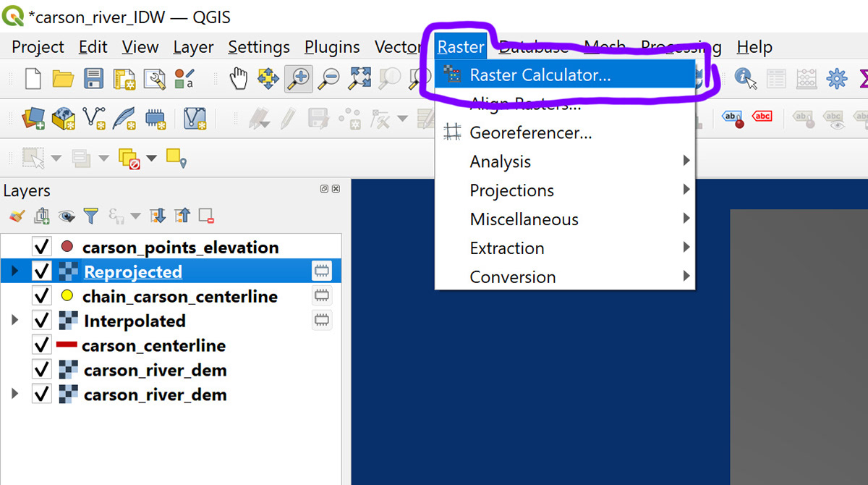The width and height of the screenshot is (868, 485).
Task: Open the Plugins menu
Action: [x=332, y=47]
